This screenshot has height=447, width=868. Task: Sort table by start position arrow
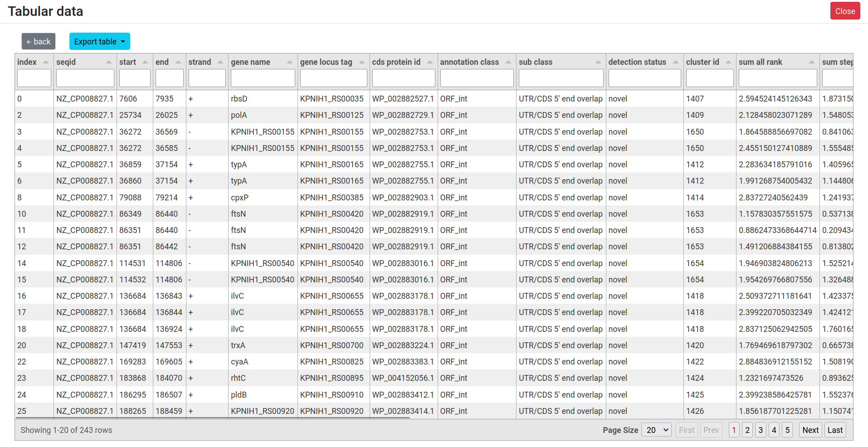145,62
